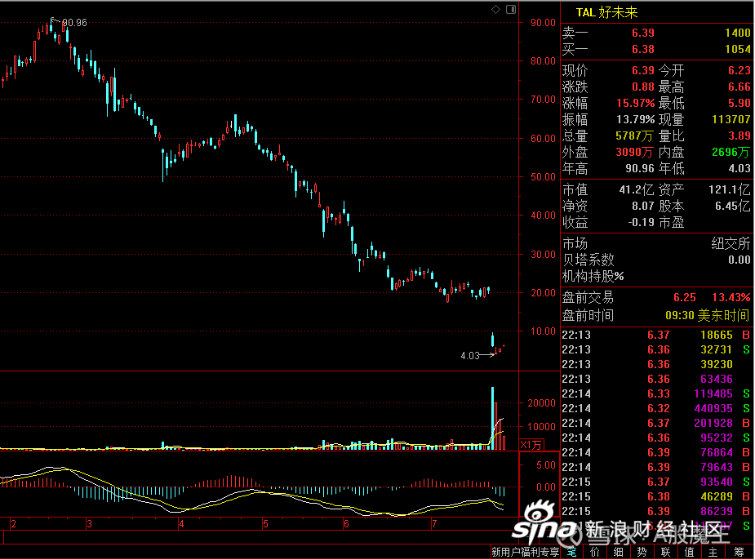Click the 净资 net asset value 8.07
Screen dimensions: 755x560
643,206
